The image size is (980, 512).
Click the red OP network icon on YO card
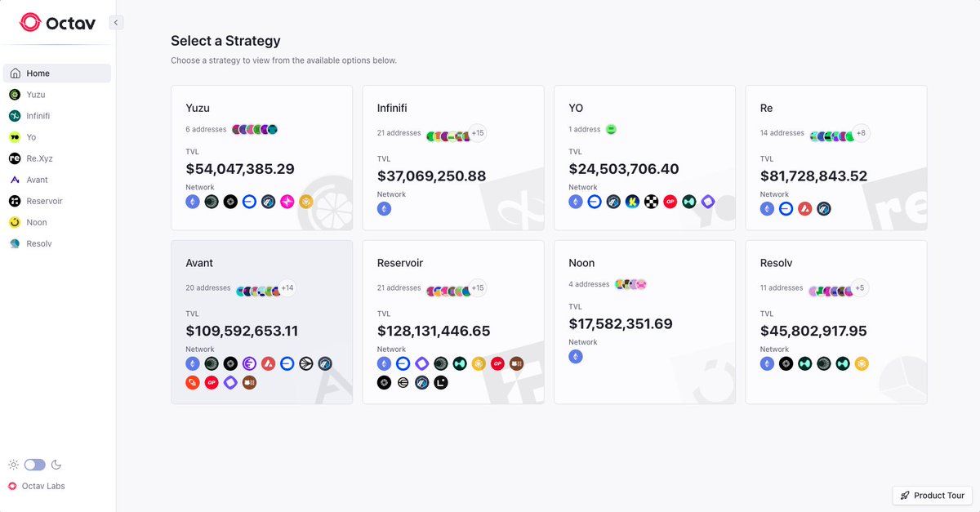click(x=670, y=202)
